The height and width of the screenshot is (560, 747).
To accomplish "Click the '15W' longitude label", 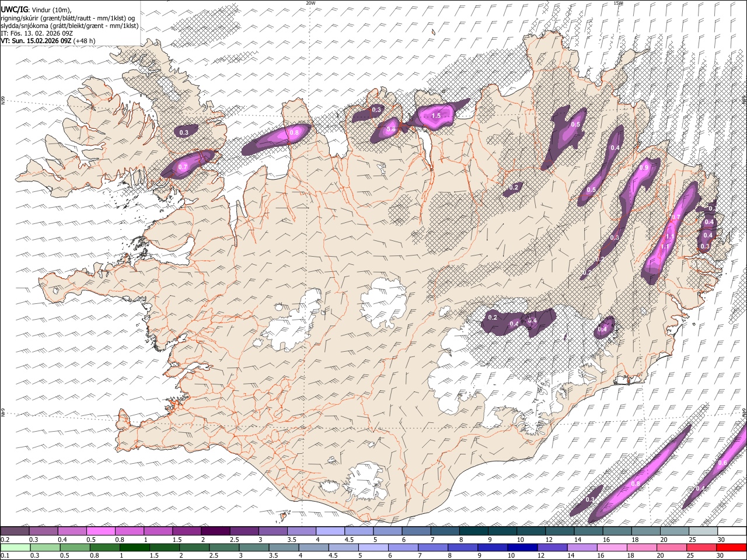I will click(618, 3).
